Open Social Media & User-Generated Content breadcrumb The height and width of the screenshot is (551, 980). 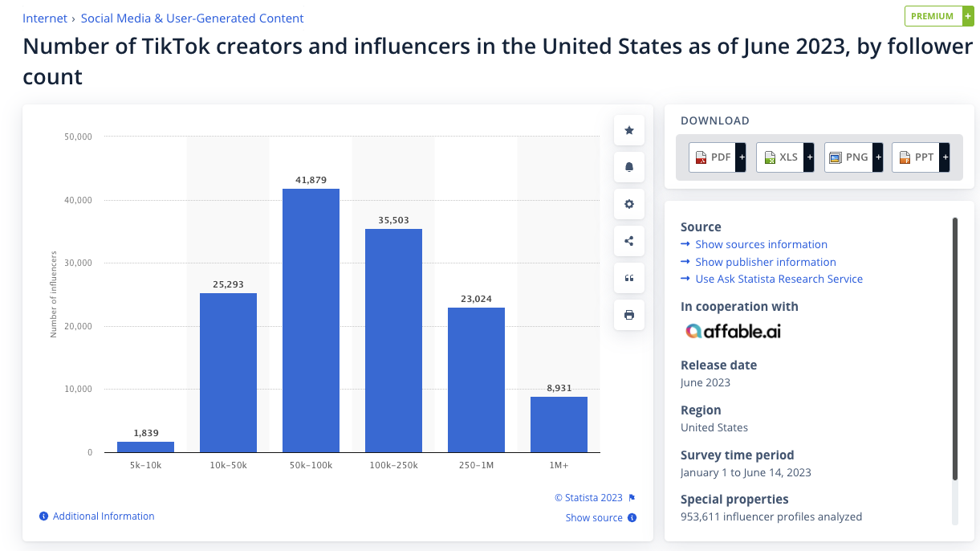point(192,18)
